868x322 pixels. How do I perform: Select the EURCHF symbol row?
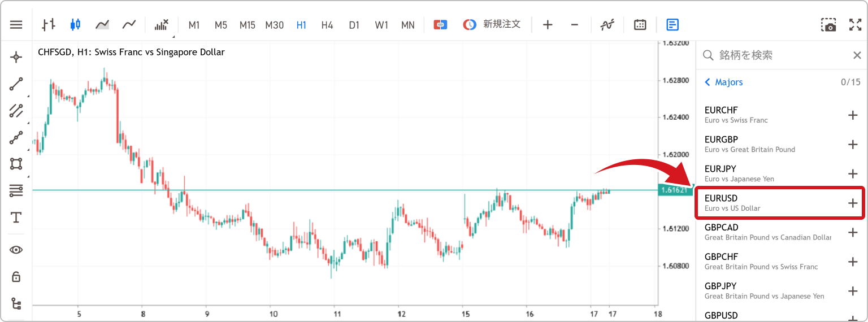tap(782, 115)
